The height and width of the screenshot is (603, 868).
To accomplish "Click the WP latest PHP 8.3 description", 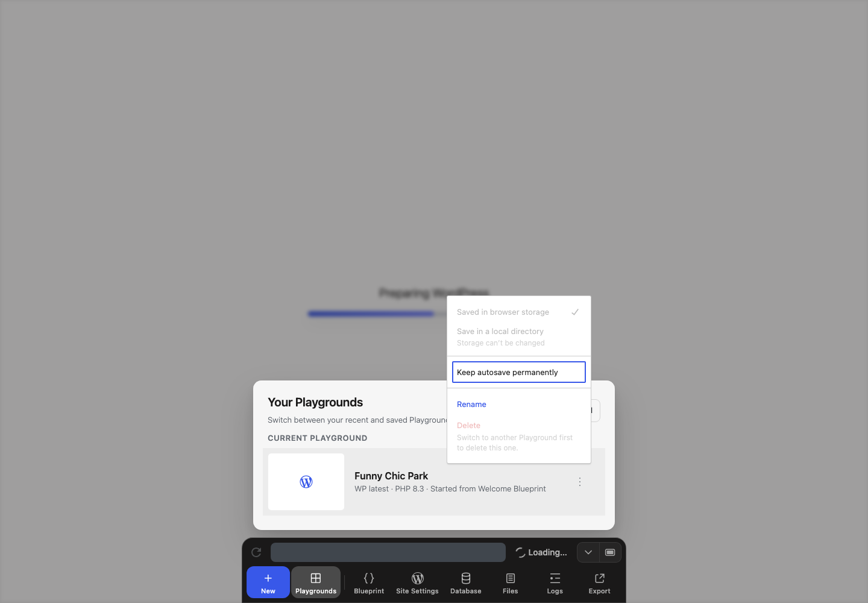I will pyautogui.click(x=450, y=489).
